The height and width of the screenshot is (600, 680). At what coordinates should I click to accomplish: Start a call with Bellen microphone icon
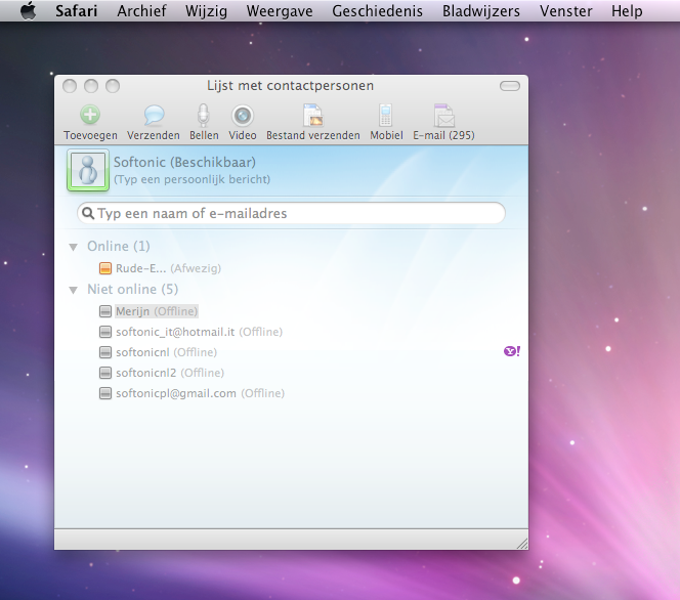(203, 115)
